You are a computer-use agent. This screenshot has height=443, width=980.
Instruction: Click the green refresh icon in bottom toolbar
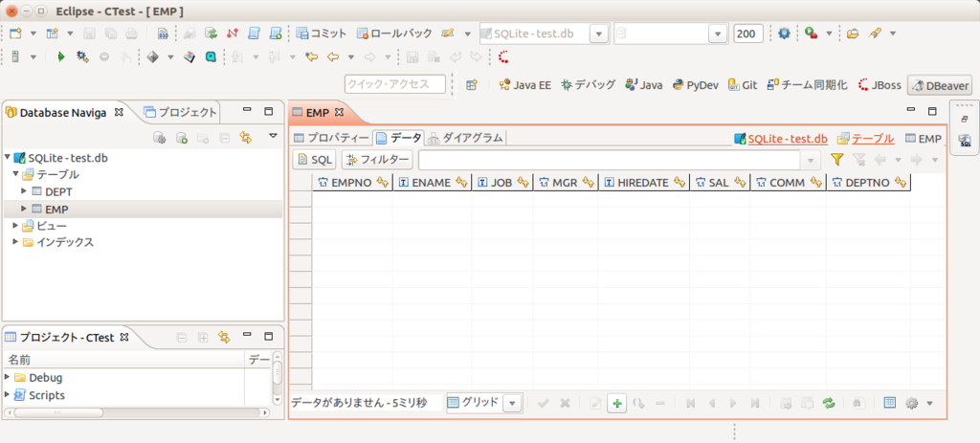[829, 403]
